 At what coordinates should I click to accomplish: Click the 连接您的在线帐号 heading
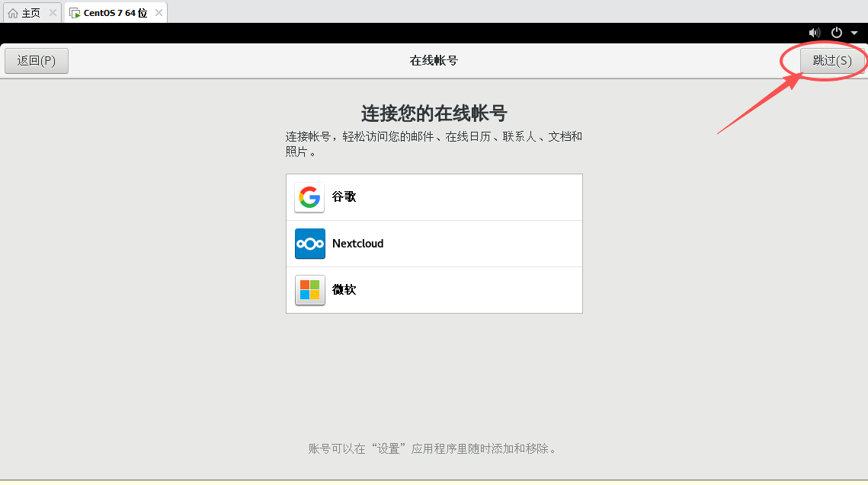tap(434, 113)
